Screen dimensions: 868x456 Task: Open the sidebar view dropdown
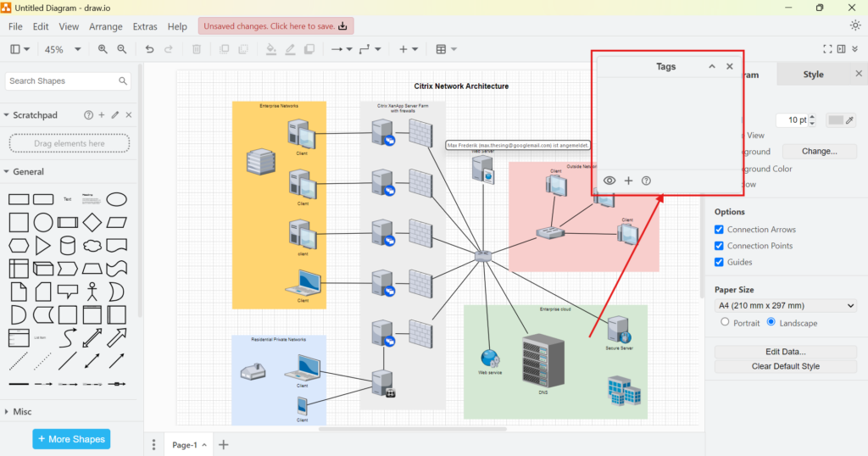20,49
